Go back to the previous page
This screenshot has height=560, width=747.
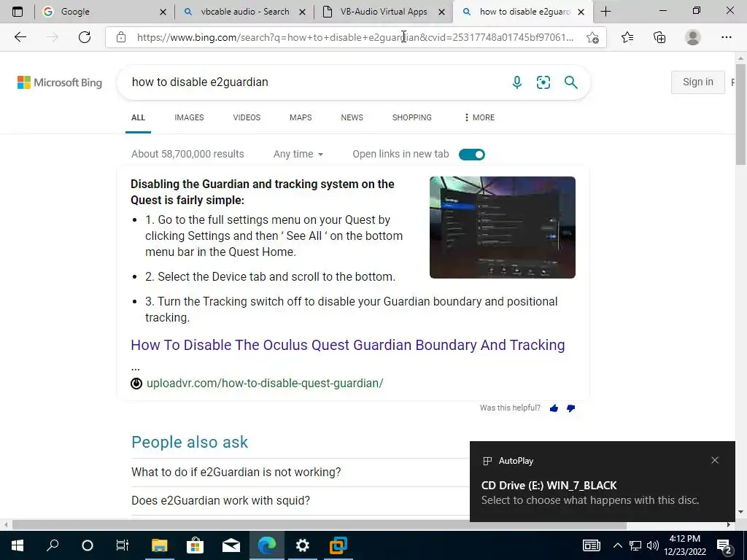(20, 37)
